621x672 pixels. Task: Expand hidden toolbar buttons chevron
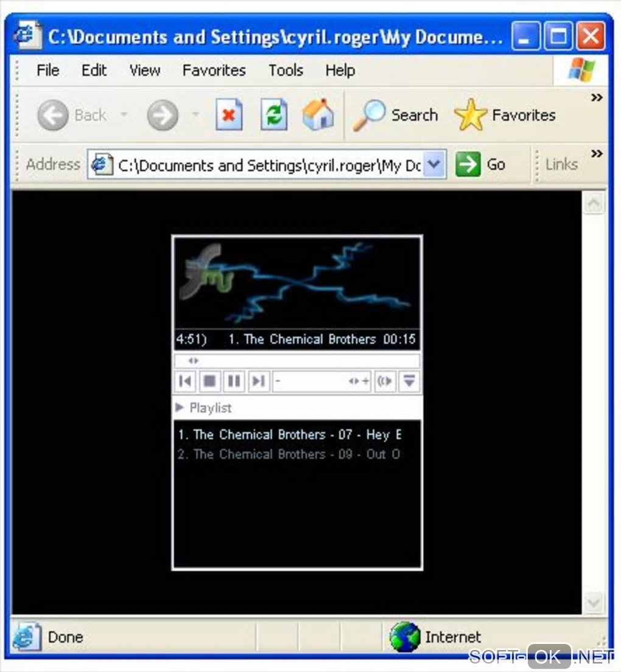[x=597, y=97]
